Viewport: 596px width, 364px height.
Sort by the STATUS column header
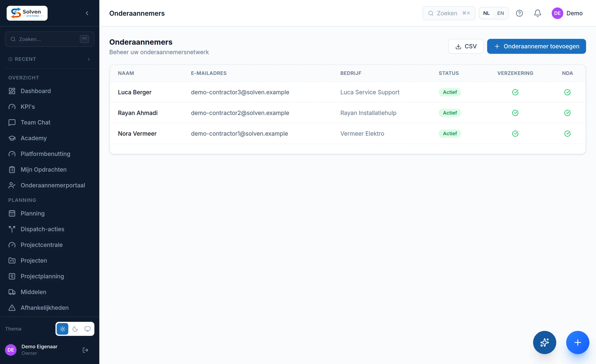point(449,73)
